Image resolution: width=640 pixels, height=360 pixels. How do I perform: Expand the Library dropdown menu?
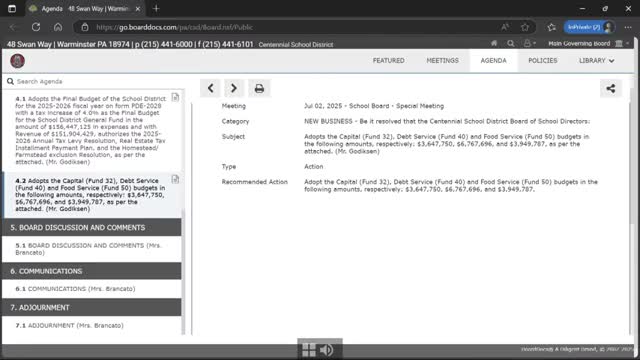click(596, 60)
